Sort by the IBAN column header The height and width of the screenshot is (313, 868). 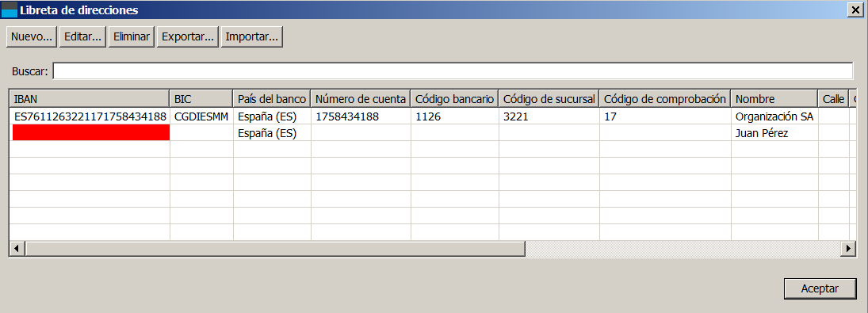tap(90, 99)
